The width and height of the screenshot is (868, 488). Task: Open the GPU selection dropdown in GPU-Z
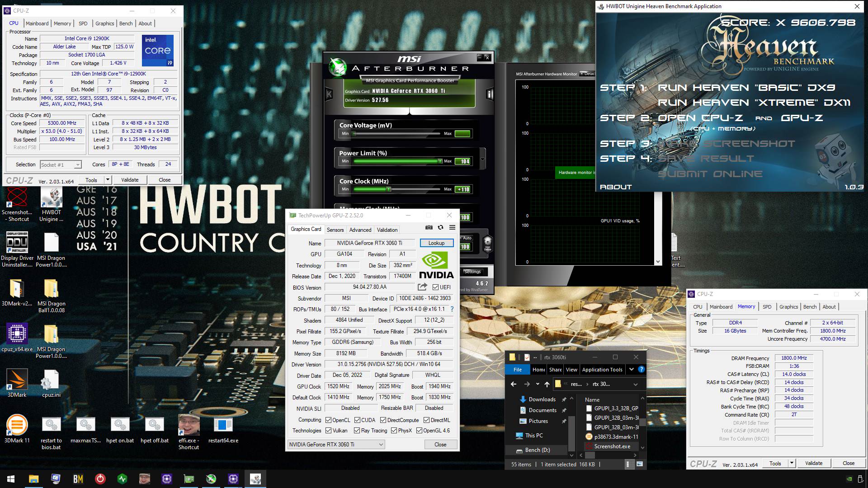336,445
